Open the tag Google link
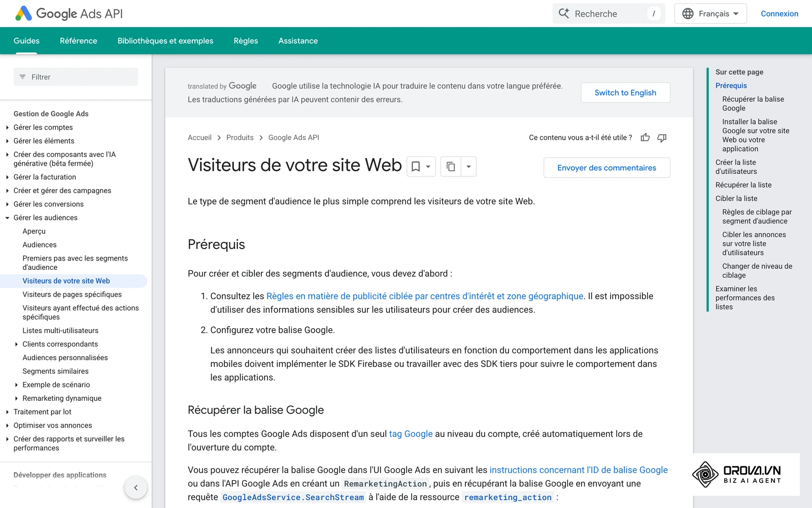This screenshot has height=508, width=812. [411, 434]
